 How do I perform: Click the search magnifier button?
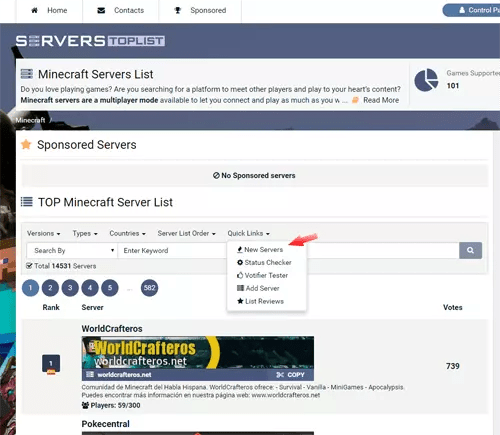[x=470, y=250]
